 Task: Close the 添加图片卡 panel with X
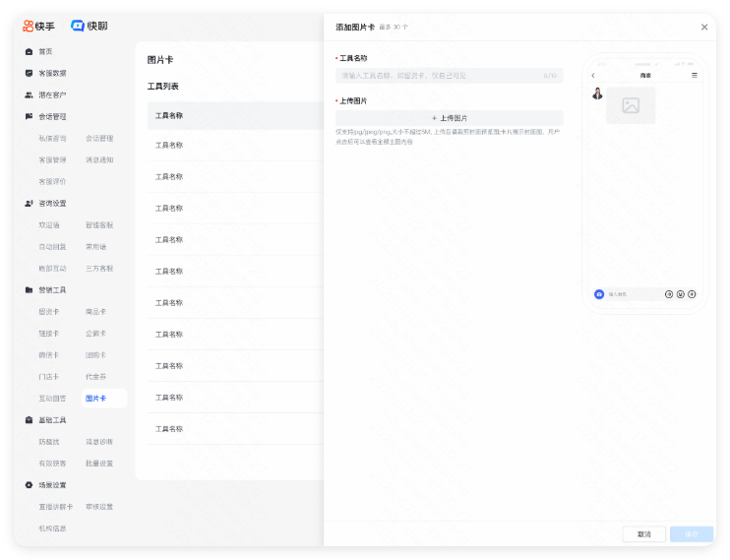coord(704,28)
